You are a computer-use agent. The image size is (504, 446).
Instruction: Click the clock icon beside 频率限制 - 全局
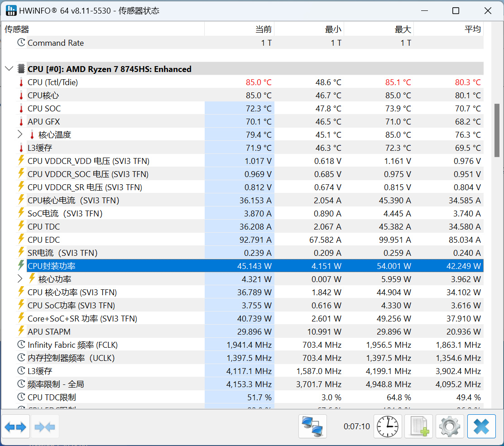[x=21, y=384]
